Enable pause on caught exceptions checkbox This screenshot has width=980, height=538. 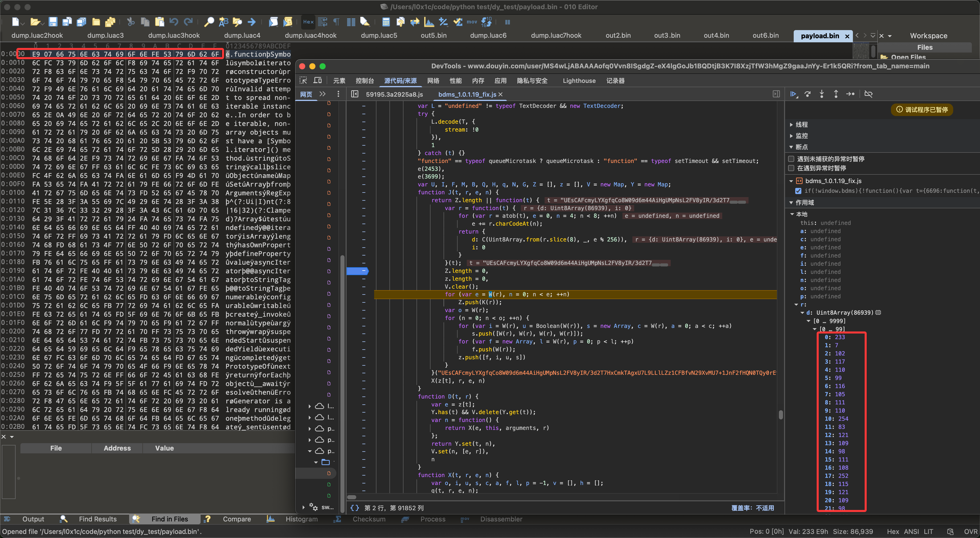pyautogui.click(x=791, y=168)
